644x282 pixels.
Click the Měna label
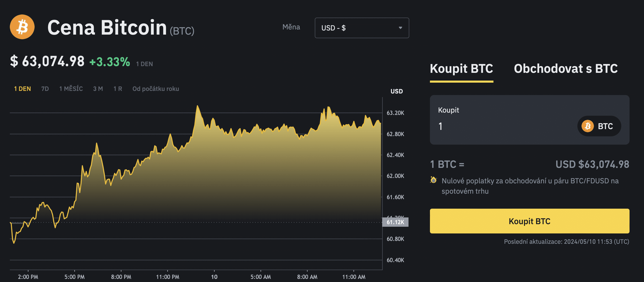point(291,27)
